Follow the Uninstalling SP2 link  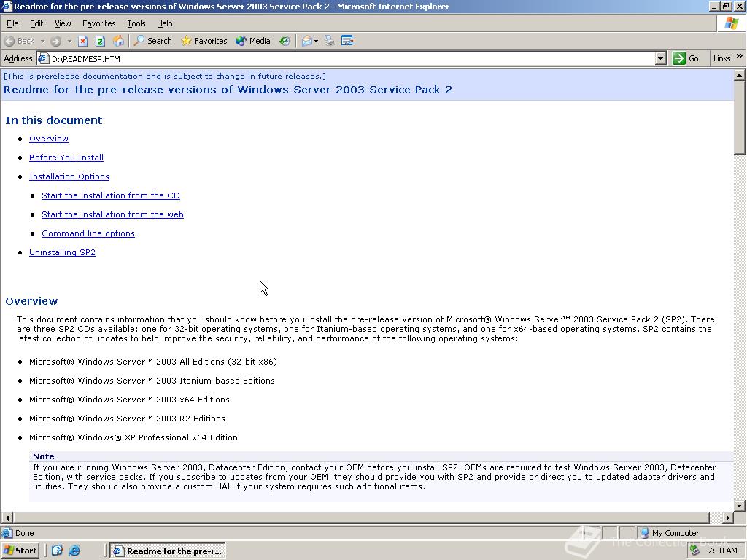pos(62,252)
